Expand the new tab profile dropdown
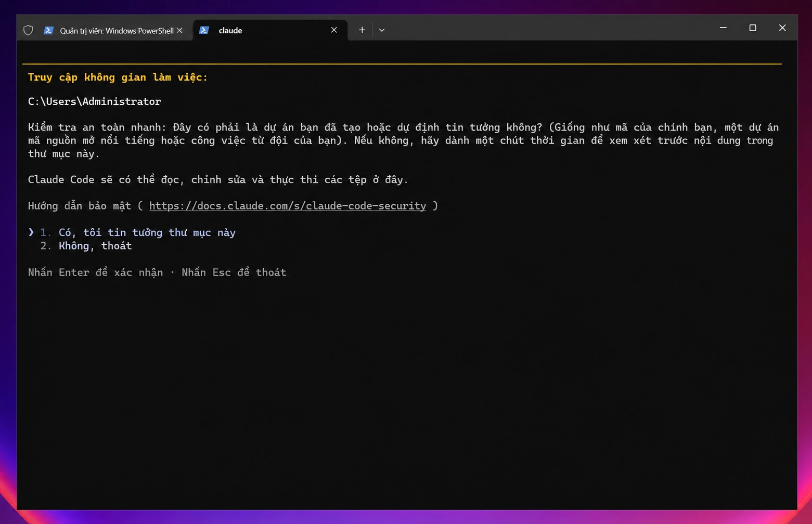The height and width of the screenshot is (524, 812). coord(382,30)
